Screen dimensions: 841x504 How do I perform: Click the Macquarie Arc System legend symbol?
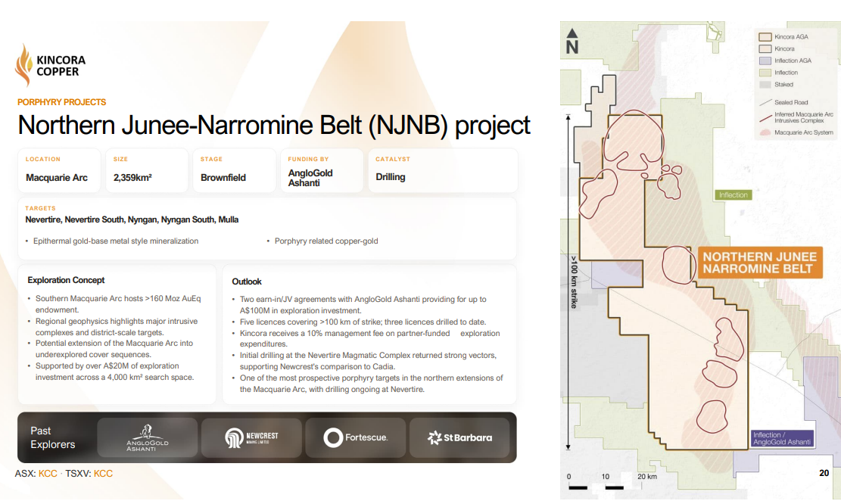[x=765, y=132]
